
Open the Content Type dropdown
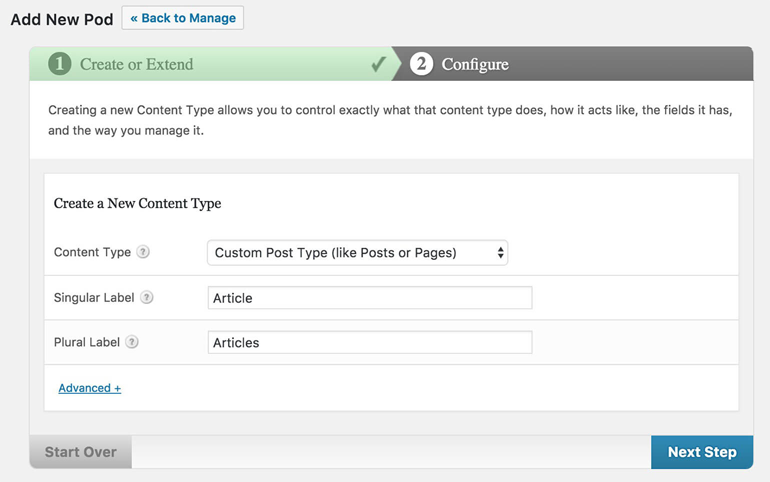[x=357, y=253]
